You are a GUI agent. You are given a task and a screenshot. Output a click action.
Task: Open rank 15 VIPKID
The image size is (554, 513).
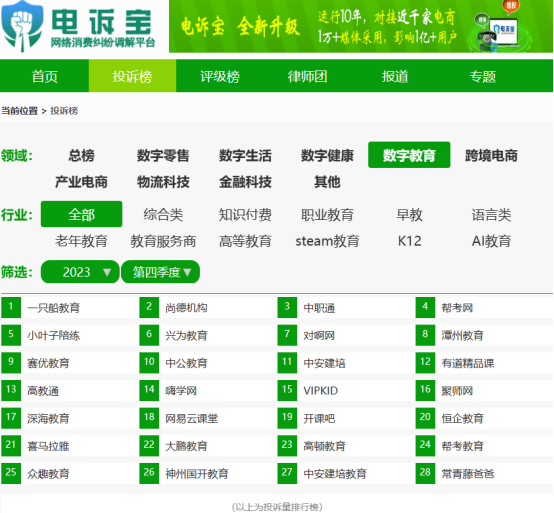pyautogui.click(x=320, y=391)
